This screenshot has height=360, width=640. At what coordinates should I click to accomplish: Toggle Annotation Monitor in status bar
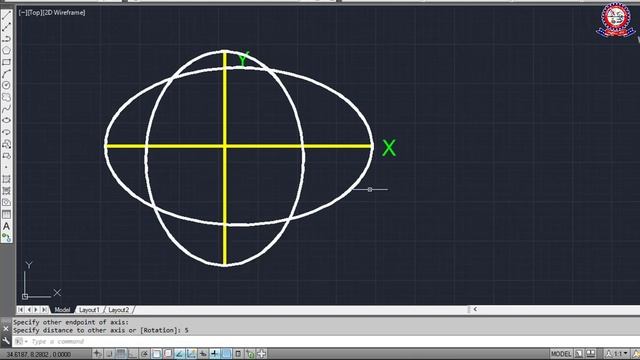(262, 353)
